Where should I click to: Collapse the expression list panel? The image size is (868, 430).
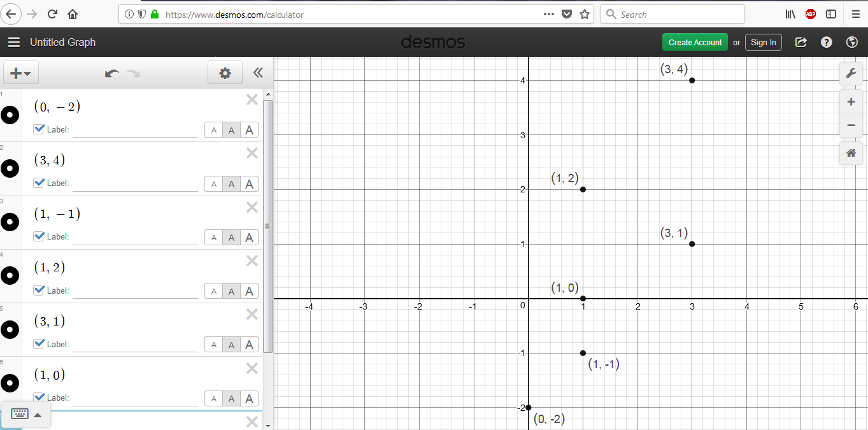pyautogui.click(x=258, y=73)
